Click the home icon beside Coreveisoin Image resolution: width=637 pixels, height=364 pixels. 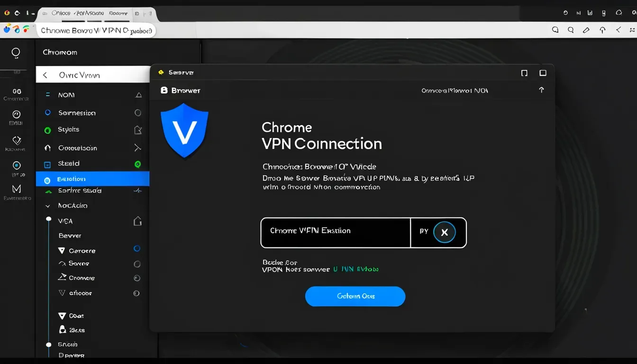pyautogui.click(x=47, y=148)
